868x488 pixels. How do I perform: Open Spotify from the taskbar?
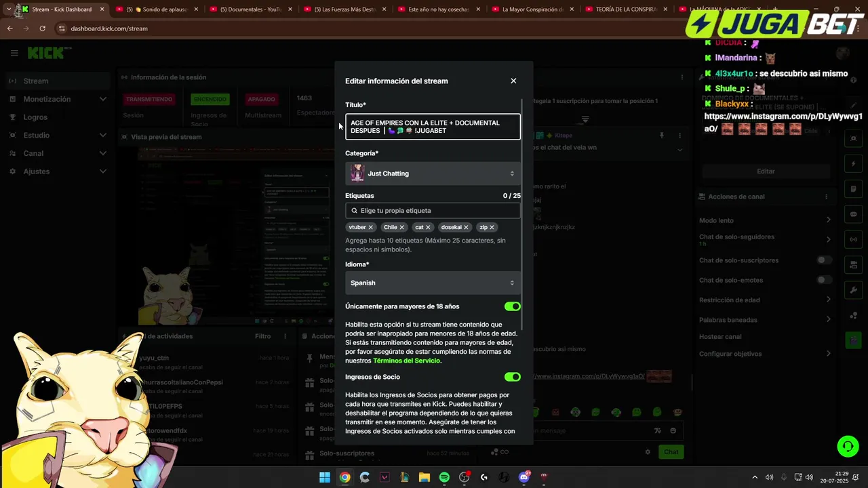[x=444, y=477]
